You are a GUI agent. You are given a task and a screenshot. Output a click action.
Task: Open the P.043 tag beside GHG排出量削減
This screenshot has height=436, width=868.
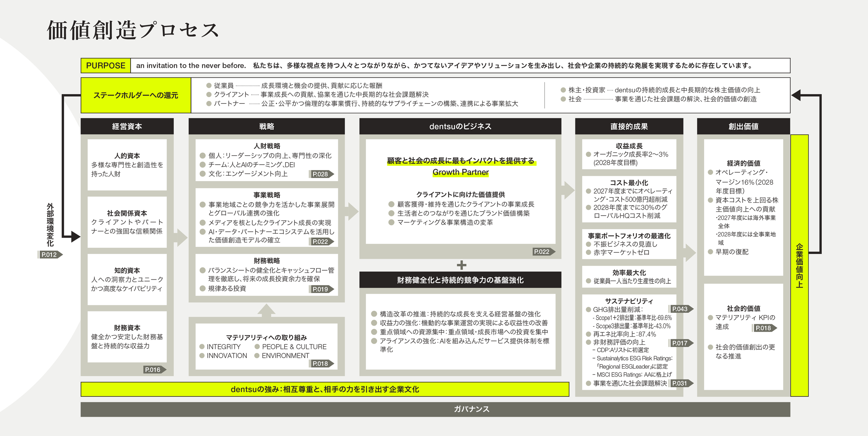tap(681, 309)
